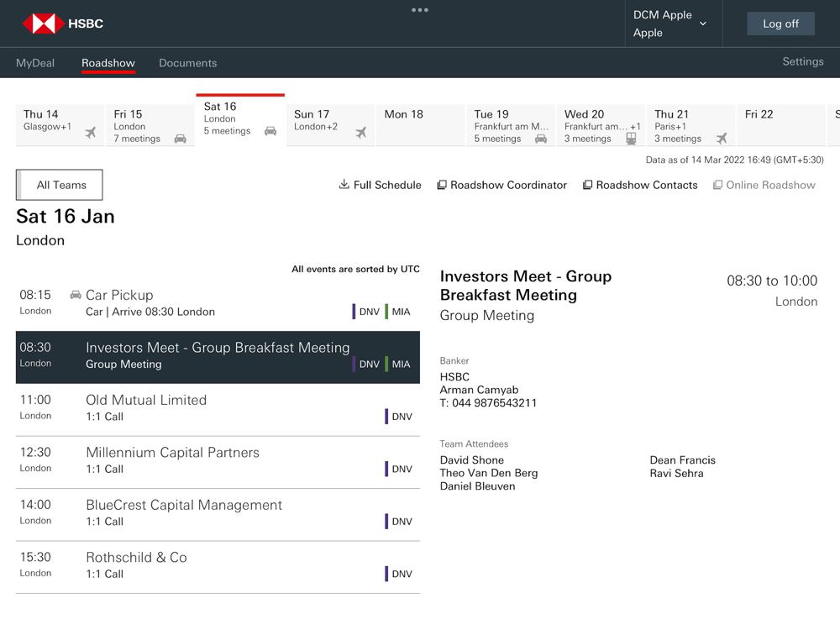Click the Roadshow Contacts icon
The height and width of the screenshot is (630, 840).
point(587,185)
